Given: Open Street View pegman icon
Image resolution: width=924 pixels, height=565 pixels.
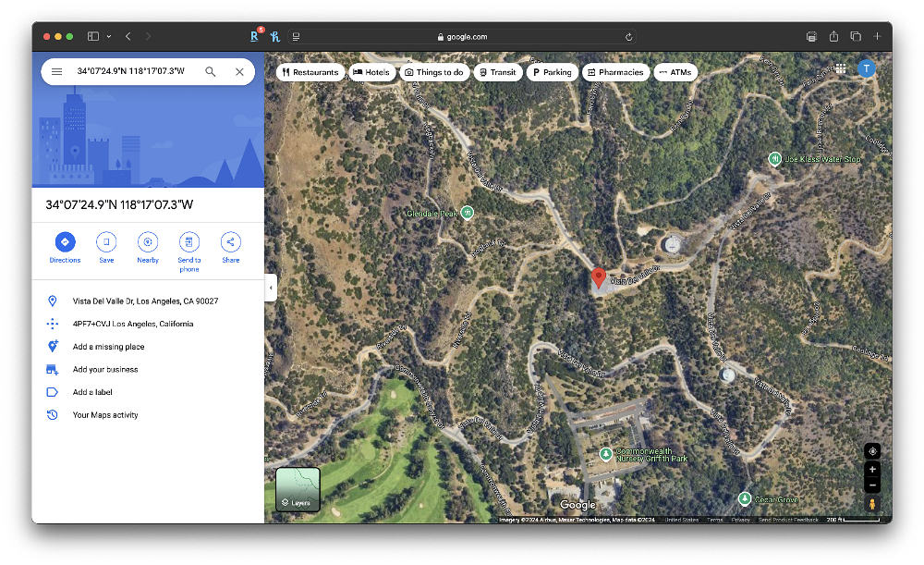Looking at the screenshot, I should pos(872,504).
